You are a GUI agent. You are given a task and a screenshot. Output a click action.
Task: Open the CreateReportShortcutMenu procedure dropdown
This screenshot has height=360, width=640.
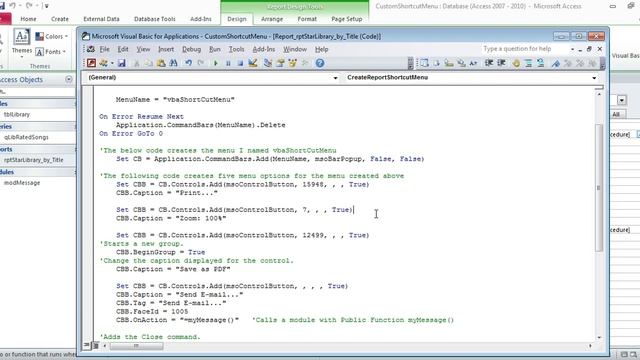[x=594, y=78]
